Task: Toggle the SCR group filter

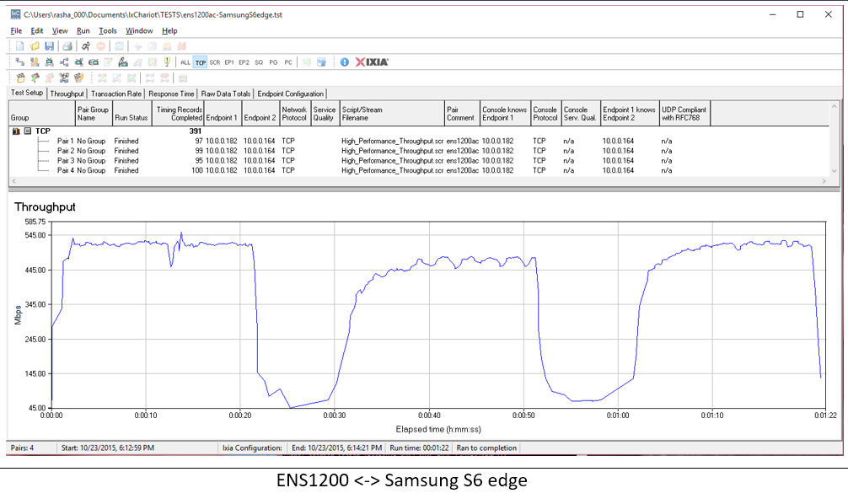Action: pos(215,62)
